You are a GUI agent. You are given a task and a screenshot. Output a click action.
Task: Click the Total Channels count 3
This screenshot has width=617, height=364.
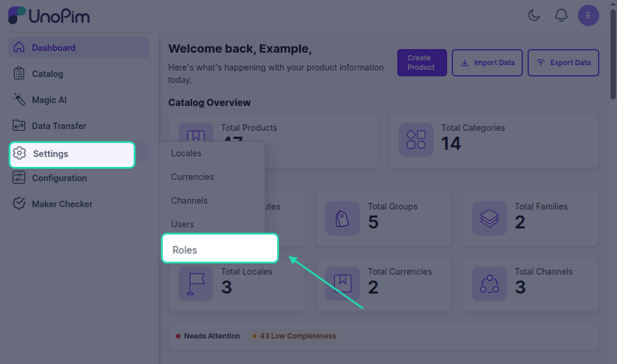click(520, 287)
